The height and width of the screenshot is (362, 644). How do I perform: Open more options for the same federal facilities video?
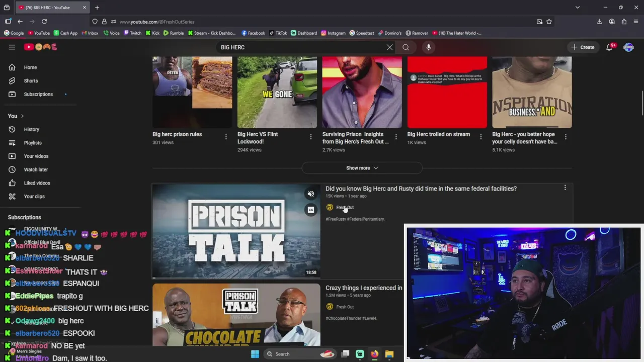565,188
